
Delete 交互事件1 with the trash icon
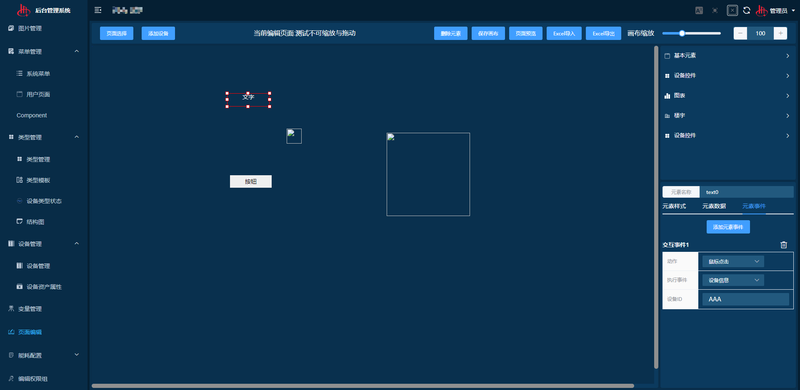[784, 245]
